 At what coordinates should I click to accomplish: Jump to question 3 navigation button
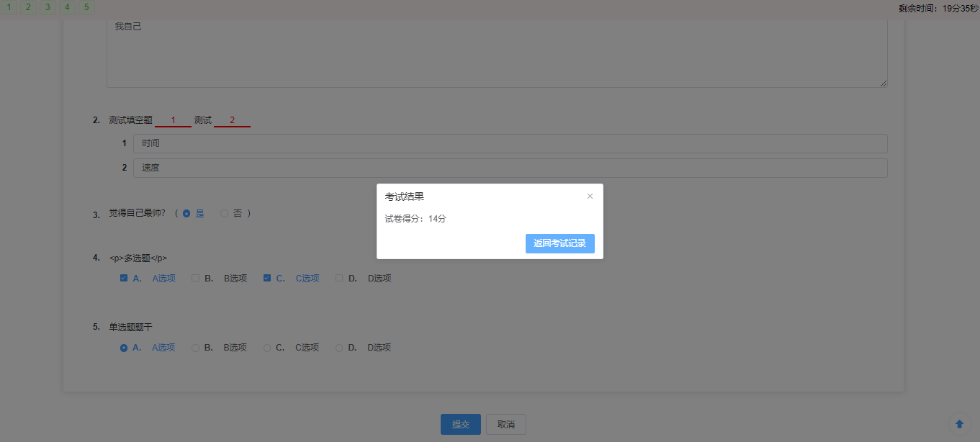point(48,7)
